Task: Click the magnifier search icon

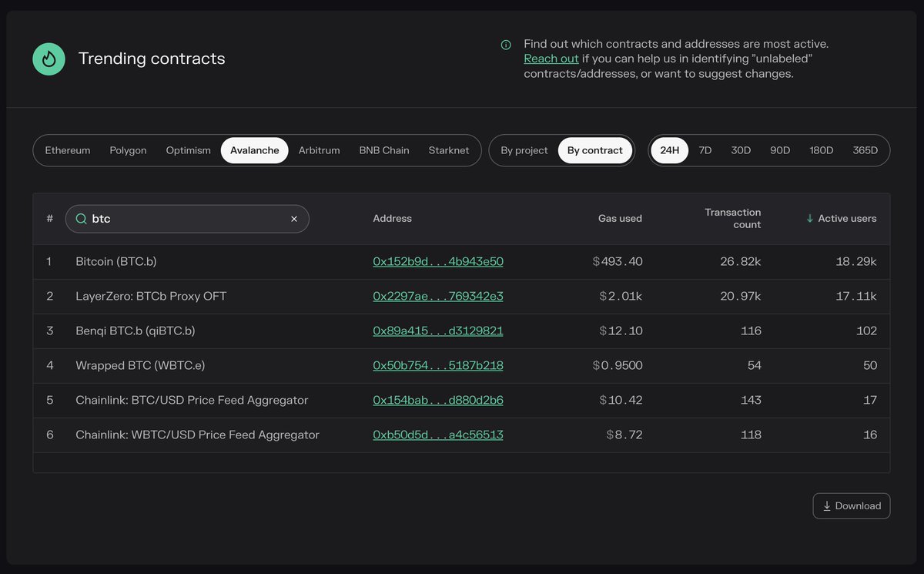Action: [81, 219]
